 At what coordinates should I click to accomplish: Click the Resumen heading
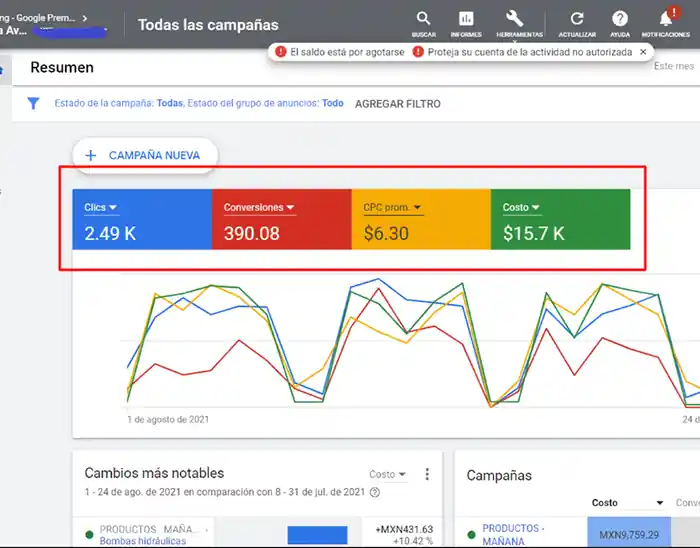[x=62, y=67]
